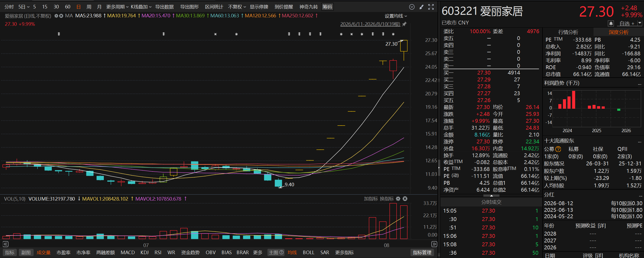Expand the K-line chart to fullscreen
Image resolution: width=644 pixels, height=258 pixels.
point(431,7)
